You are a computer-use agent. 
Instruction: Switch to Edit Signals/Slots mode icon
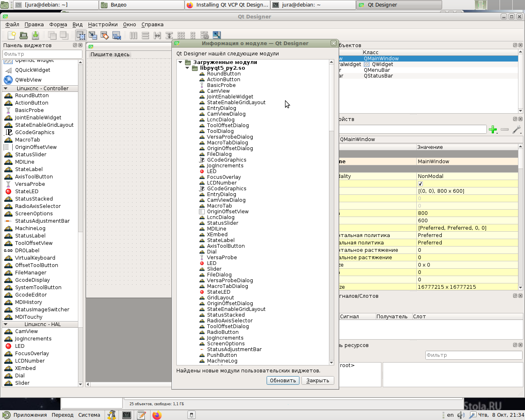[x=93, y=36]
